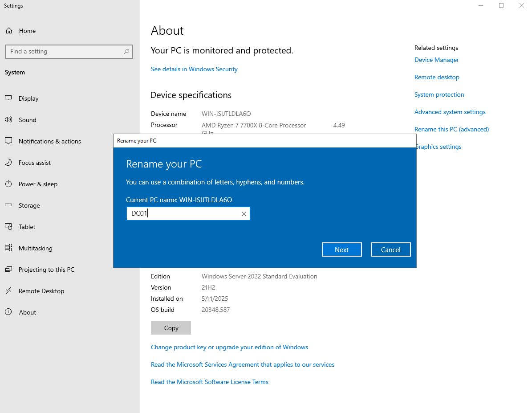Open Notifications & actions settings
The height and width of the screenshot is (413, 532).
[x=9, y=141]
